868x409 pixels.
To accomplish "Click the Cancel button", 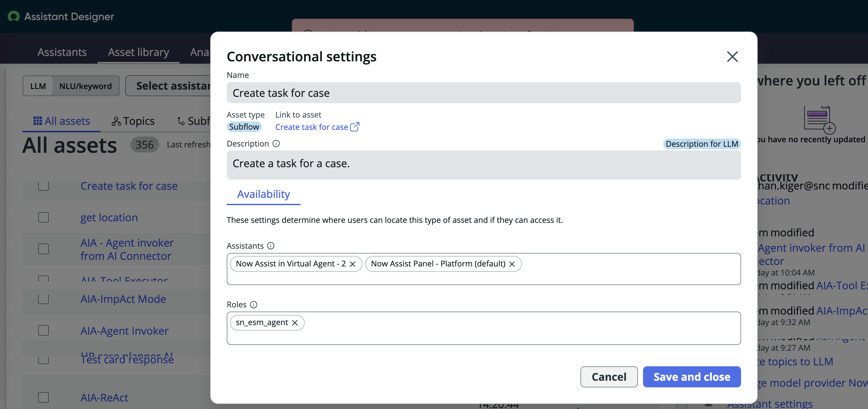I will (x=609, y=377).
